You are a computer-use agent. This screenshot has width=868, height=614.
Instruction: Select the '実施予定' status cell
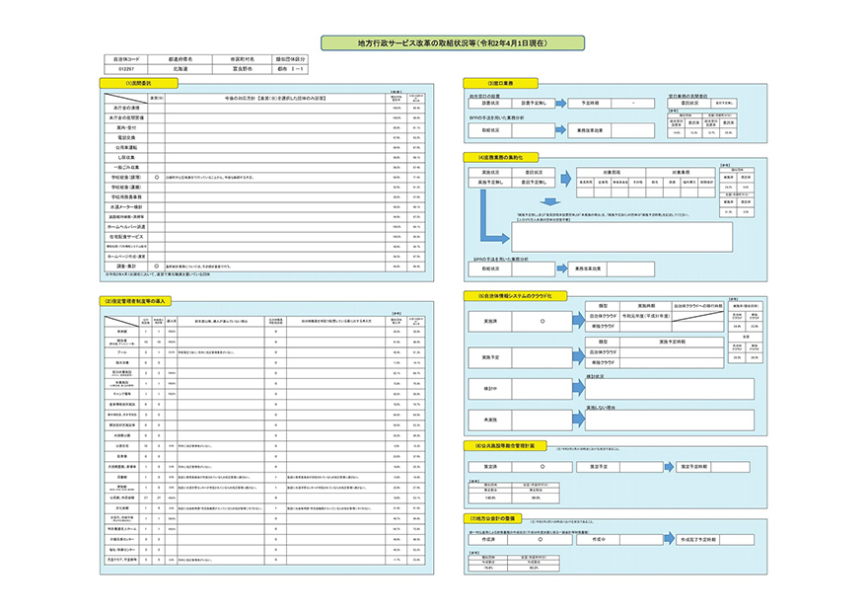pos(490,358)
